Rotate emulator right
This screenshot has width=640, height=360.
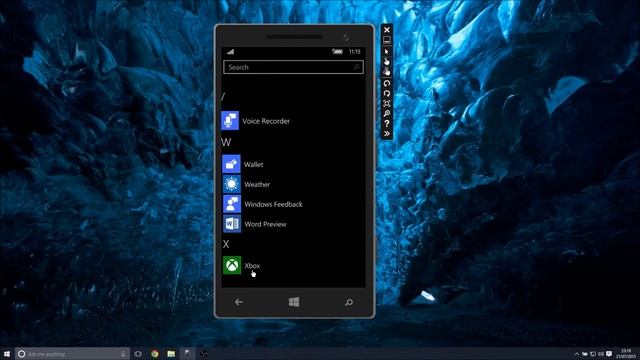click(387, 93)
